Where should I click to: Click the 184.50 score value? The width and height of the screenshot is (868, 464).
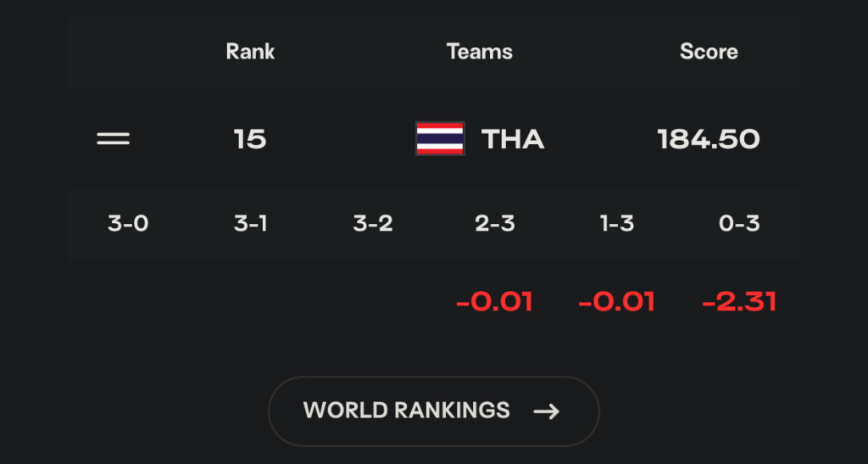tap(709, 139)
